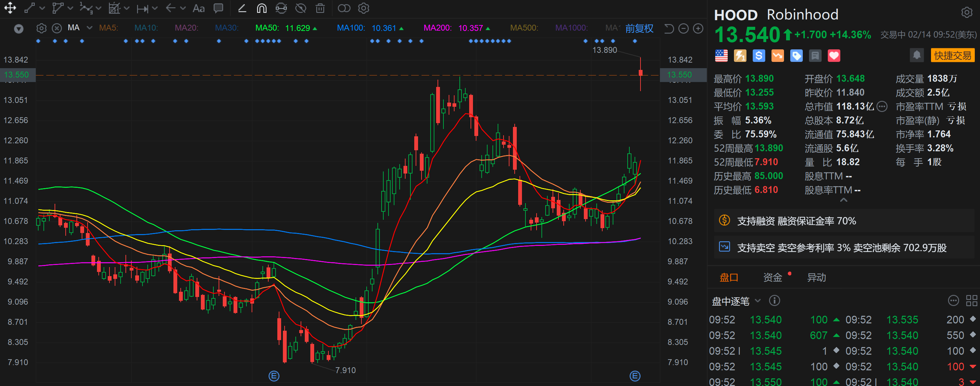Click the chart zoom-in plus button
Screen dimensions: 980x386
698,29
